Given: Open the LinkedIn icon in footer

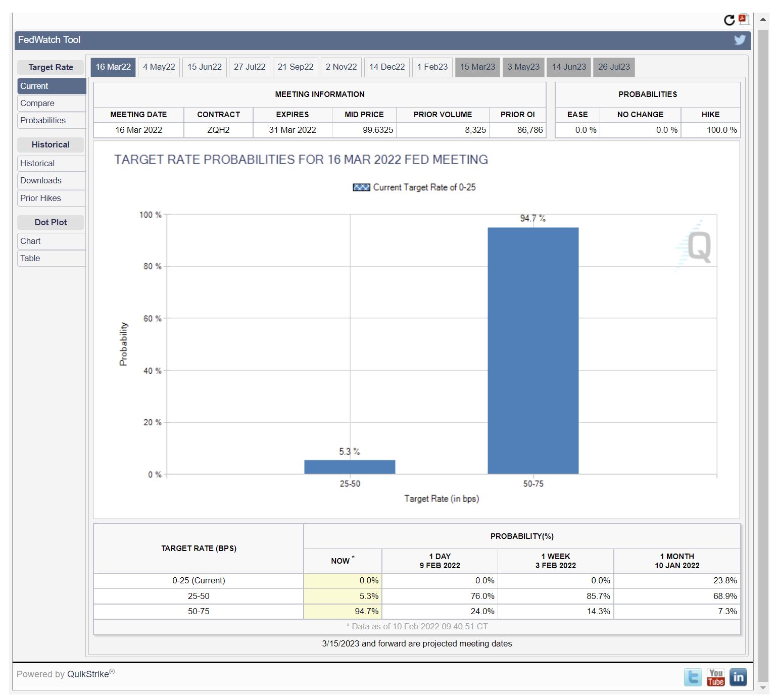Looking at the screenshot, I should pyautogui.click(x=738, y=677).
